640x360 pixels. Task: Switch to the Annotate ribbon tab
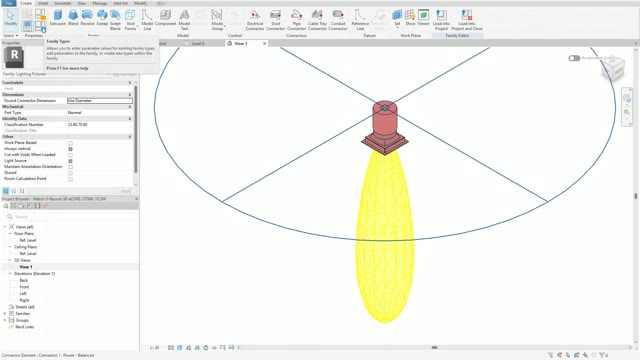(63, 3)
